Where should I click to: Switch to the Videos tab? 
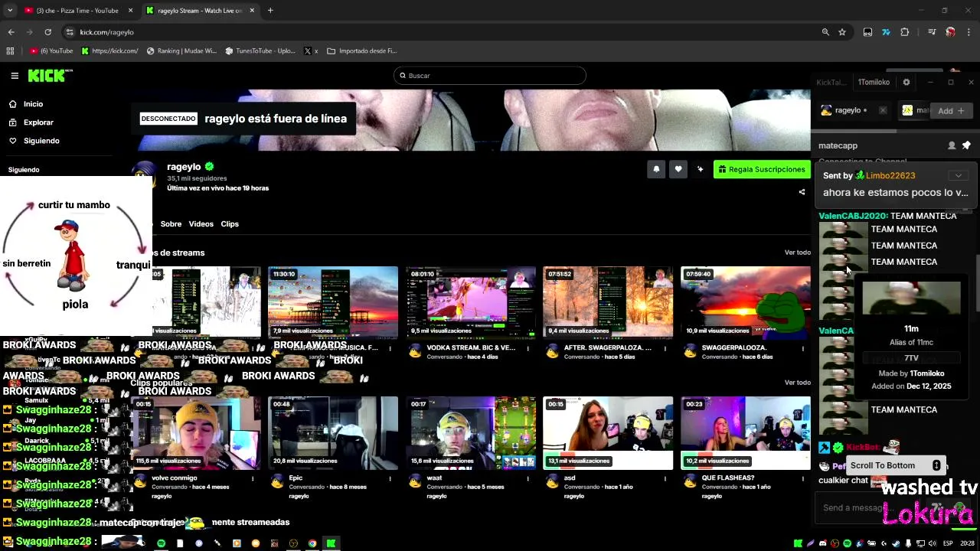click(x=201, y=224)
